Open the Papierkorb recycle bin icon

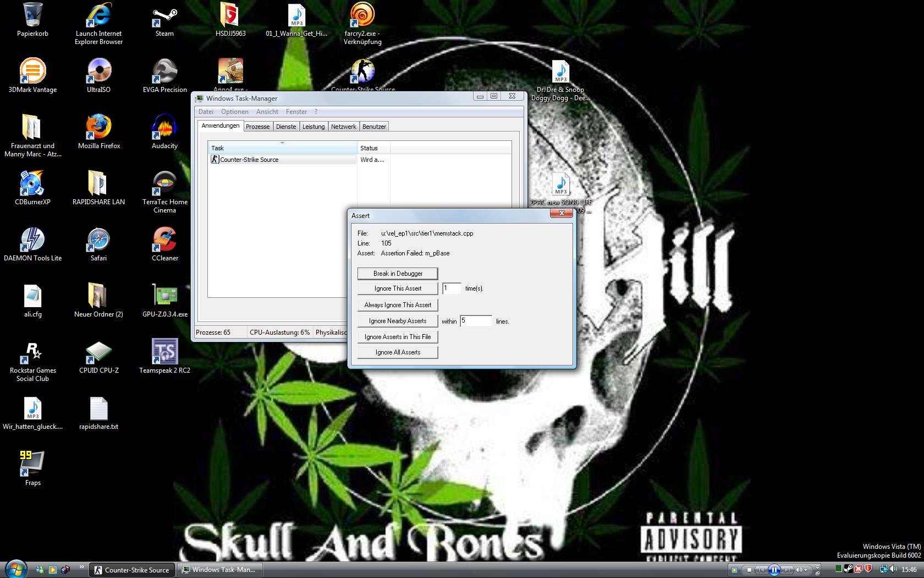tap(32, 19)
